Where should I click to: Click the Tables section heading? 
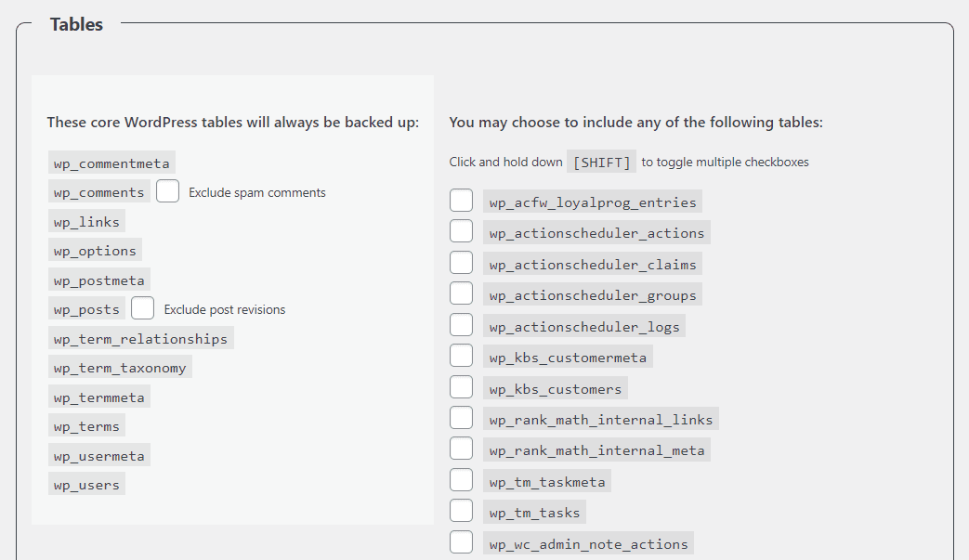click(x=76, y=24)
